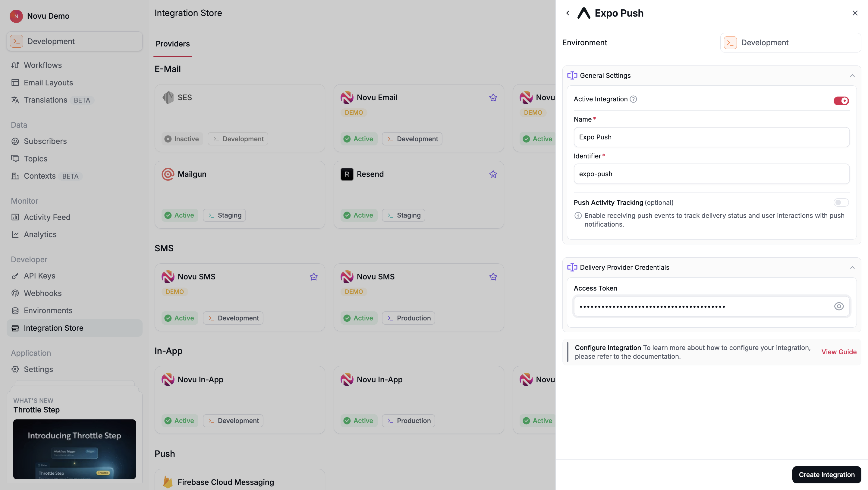868x490 pixels.
Task: Open the Analytics panel
Action: (40, 234)
